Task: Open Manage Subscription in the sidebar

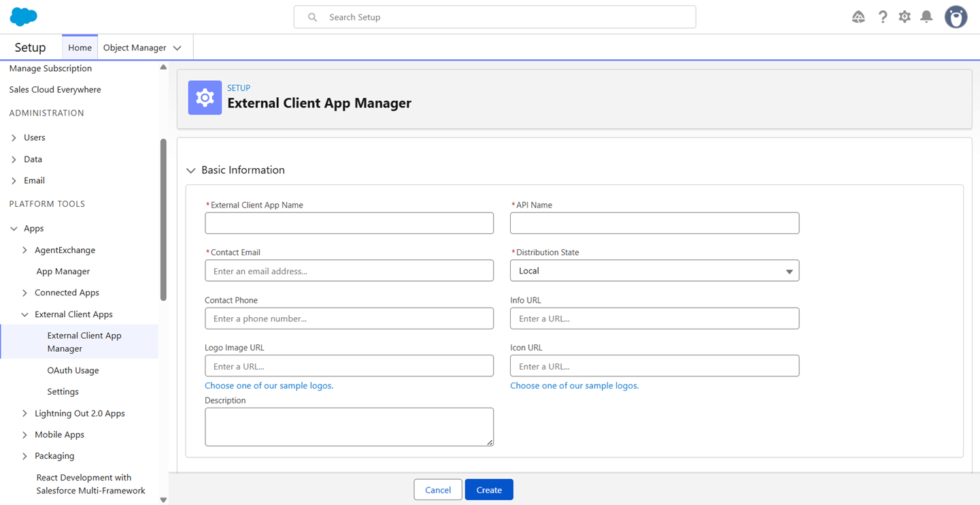Action: [x=50, y=68]
